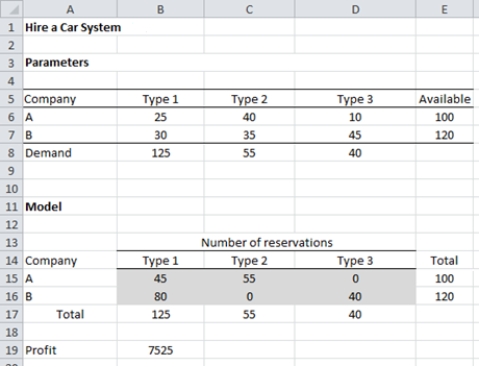Viewport: 479px width, 367px height.
Task: Click 'Type 3' header in row 14
Action: (x=355, y=261)
